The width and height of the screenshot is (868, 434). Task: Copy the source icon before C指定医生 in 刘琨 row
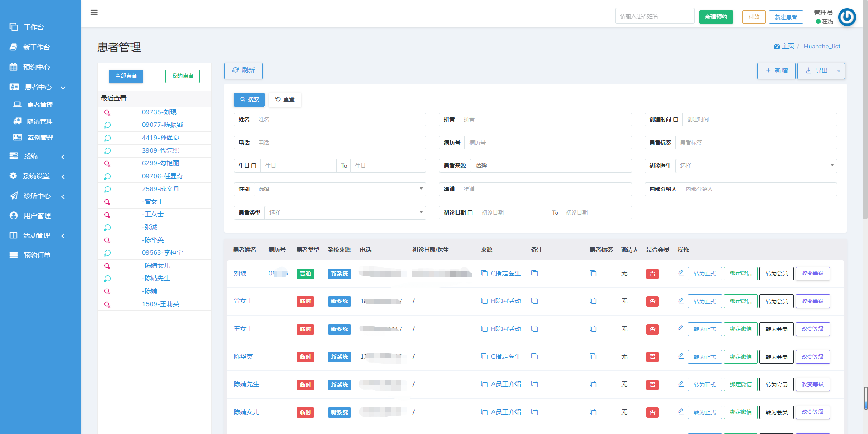tap(484, 274)
